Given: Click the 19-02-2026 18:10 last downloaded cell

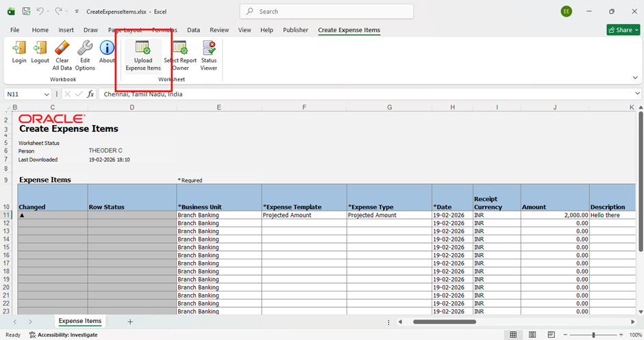Looking at the screenshot, I should [x=109, y=159].
